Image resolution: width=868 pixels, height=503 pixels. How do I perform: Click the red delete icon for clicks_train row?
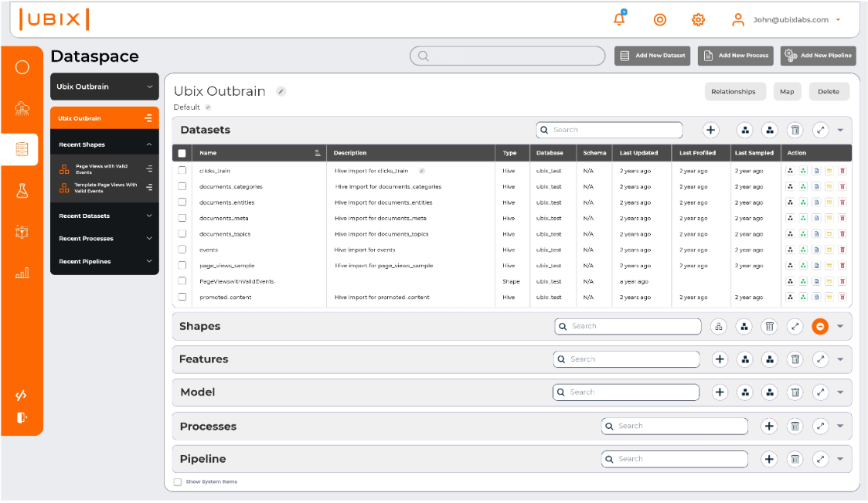pos(842,171)
